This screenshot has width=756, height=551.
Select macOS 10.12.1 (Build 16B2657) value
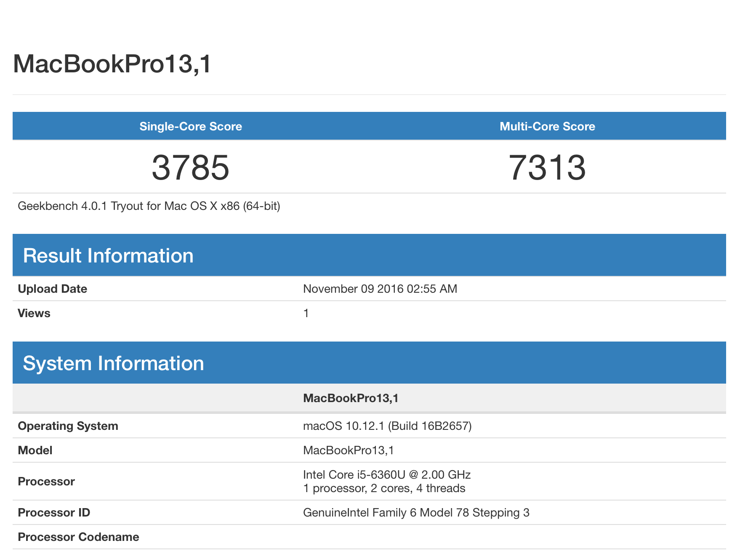[387, 426]
